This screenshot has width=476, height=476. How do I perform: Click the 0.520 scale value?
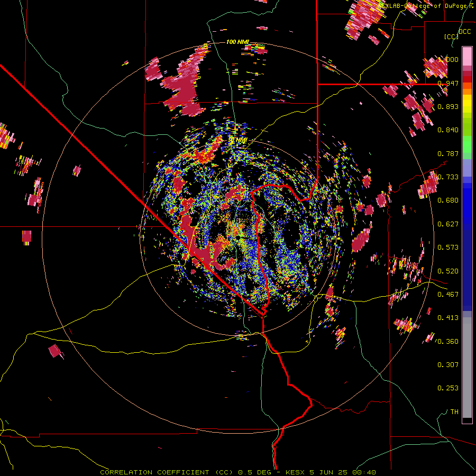448,271
